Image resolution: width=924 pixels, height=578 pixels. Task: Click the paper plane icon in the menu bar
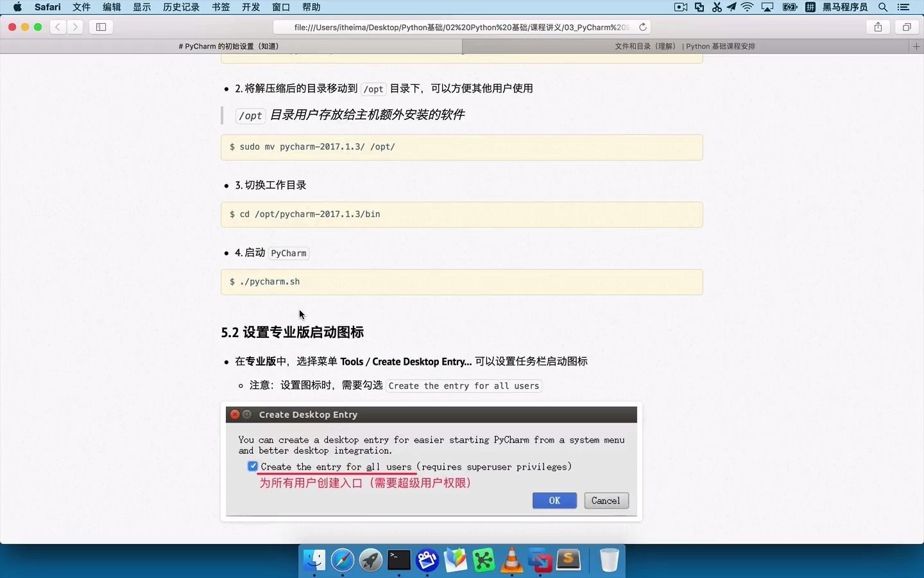point(732,7)
